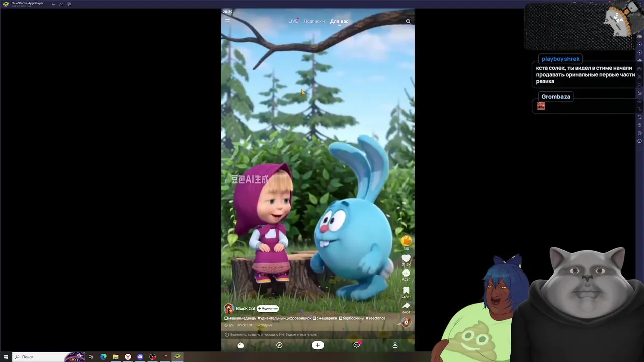
Task: Open the Windows Start menu
Action: click(6, 357)
